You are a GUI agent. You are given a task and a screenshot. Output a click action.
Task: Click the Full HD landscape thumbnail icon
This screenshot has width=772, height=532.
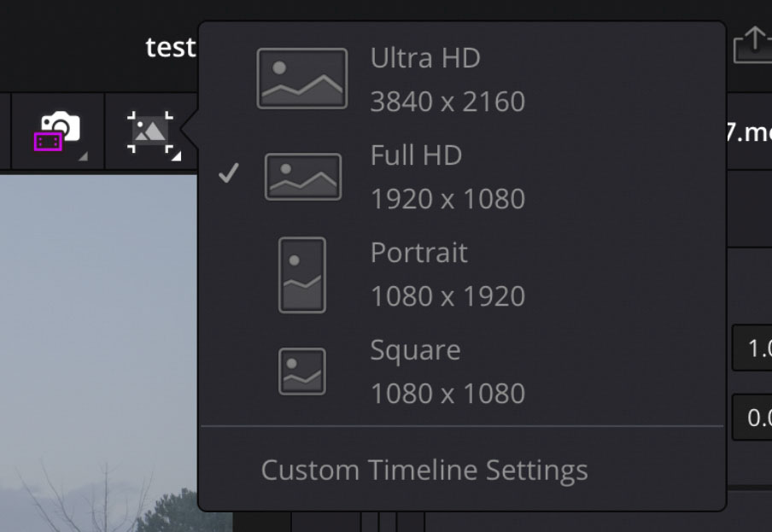tap(303, 177)
